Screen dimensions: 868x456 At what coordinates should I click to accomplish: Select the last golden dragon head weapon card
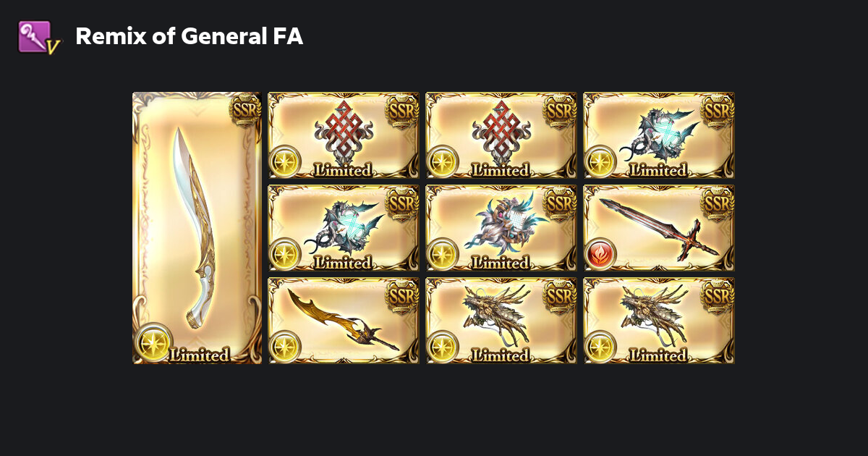tap(659, 321)
